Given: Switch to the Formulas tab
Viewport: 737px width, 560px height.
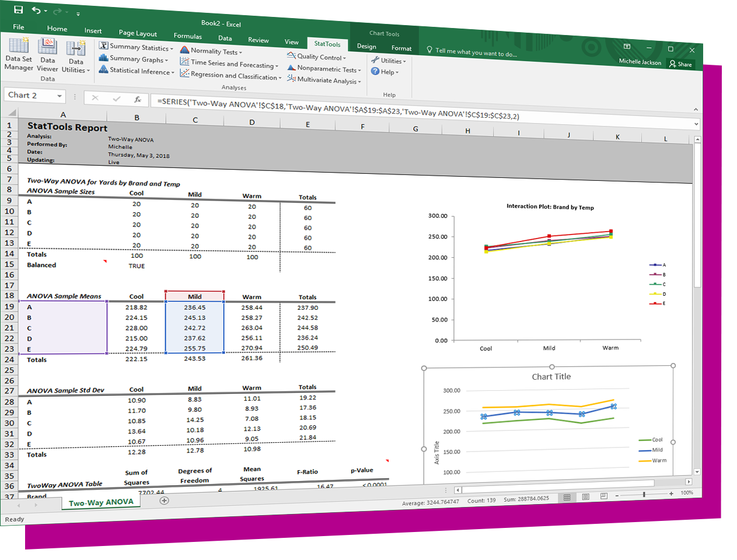Looking at the screenshot, I should [x=187, y=36].
